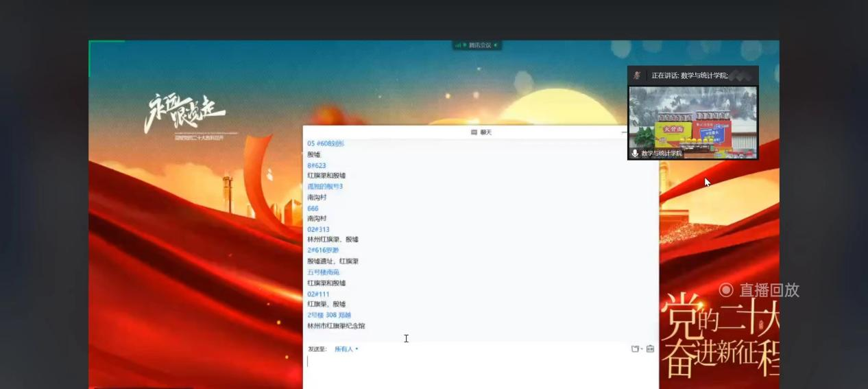Click the chat history save icon
Screen dimensions: 868x389
(x=650, y=349)
